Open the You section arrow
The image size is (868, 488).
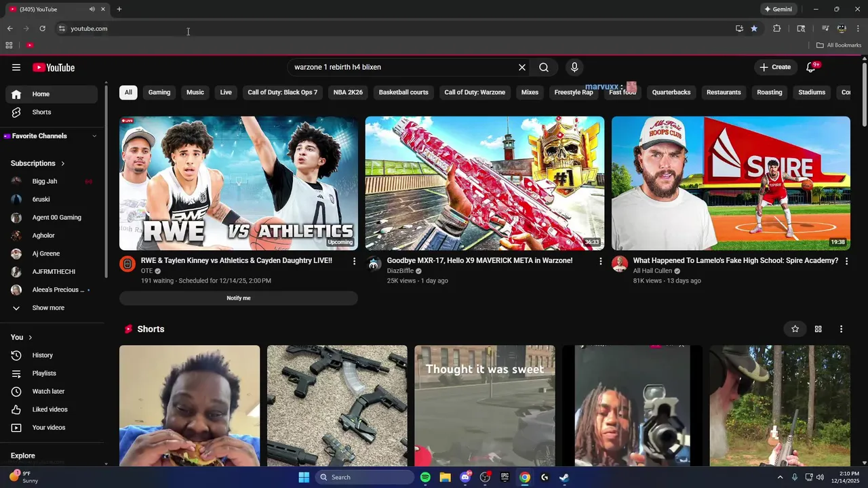click(x=30, y=338)
